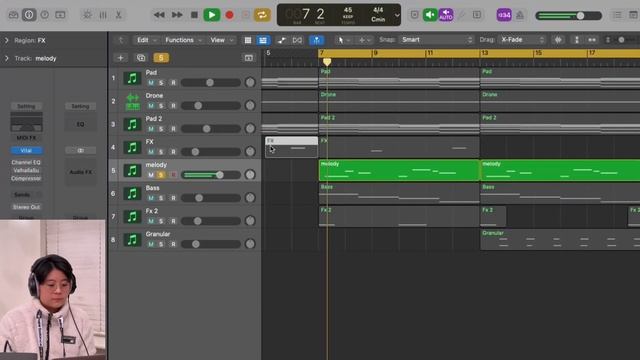Select the Fx 2 track instrument icon
The image size is (640, 360).
[x=132, y=216]
